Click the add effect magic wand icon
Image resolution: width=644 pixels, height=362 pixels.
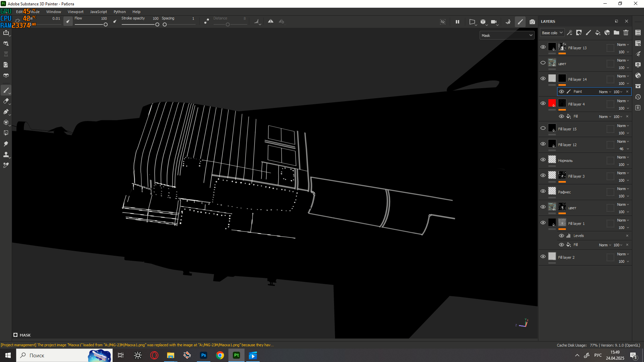[x=570, y=33]
